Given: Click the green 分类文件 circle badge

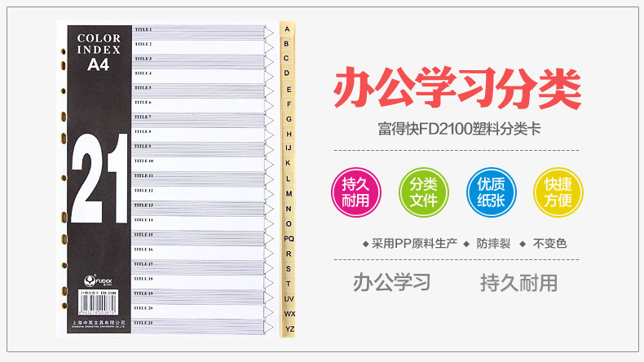Looking at the screenshot, I should pos(423,192).
